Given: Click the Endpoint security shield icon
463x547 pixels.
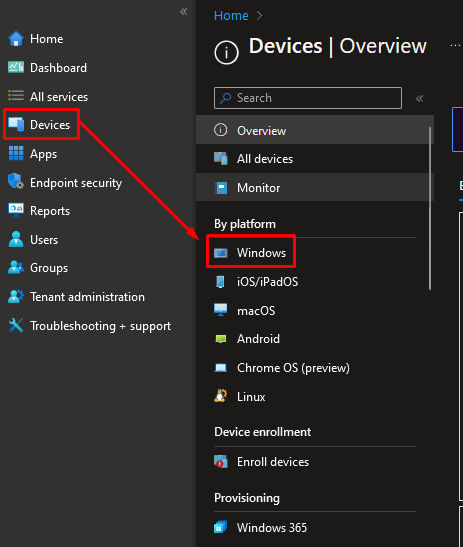Looking at the screenshot, I should (16, 181).
